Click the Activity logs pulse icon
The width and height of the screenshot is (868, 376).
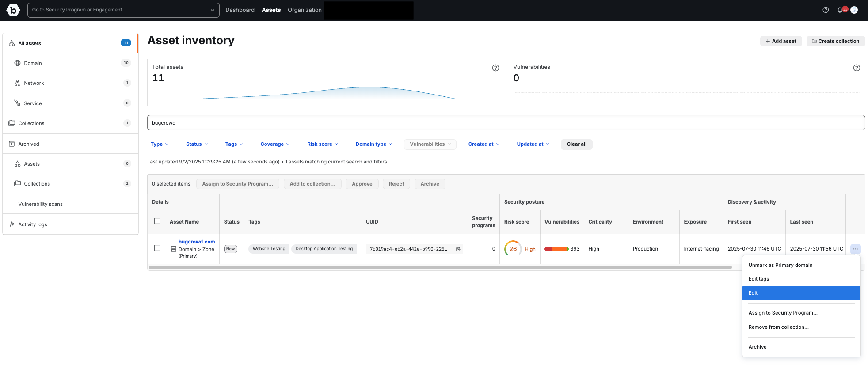12,224
